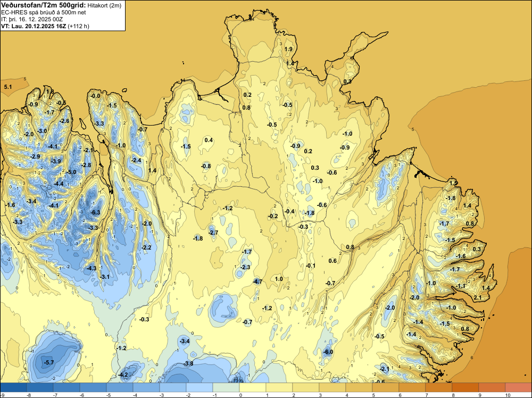The width and height of the screenshot is (532, 398).
Task: Click the initialization time 'IT: þri. 16. 12. 2025 00Z'
Action: coord(32,19)
